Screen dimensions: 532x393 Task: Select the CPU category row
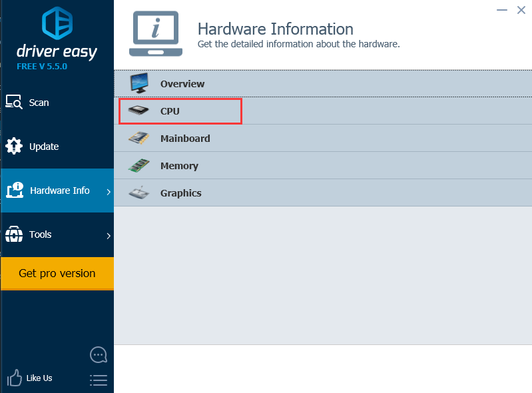[x=323, y=111]
